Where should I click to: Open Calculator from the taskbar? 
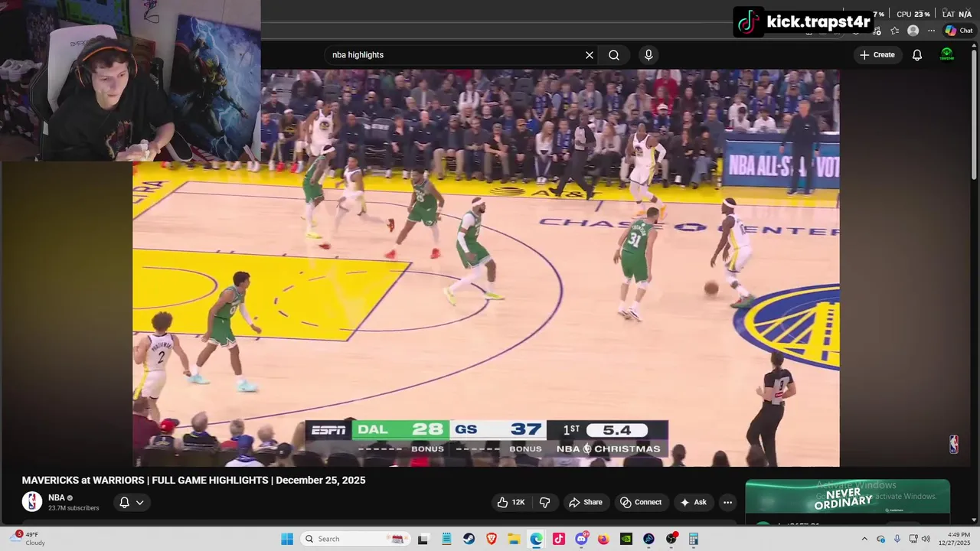click(x=694, y=539)
